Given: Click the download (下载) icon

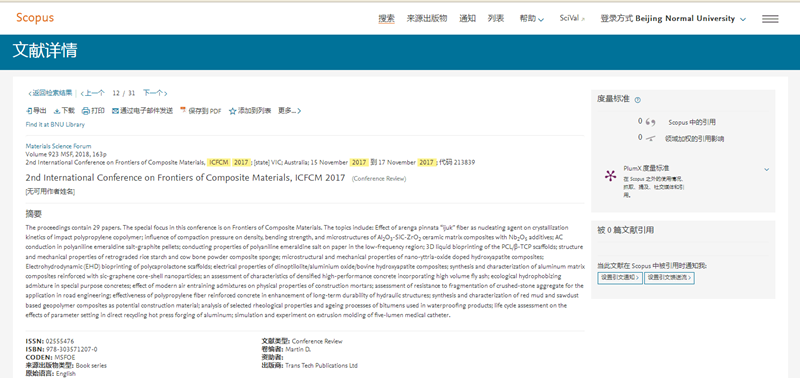Looking at the screenshot, I should click(x=57, y=111).
